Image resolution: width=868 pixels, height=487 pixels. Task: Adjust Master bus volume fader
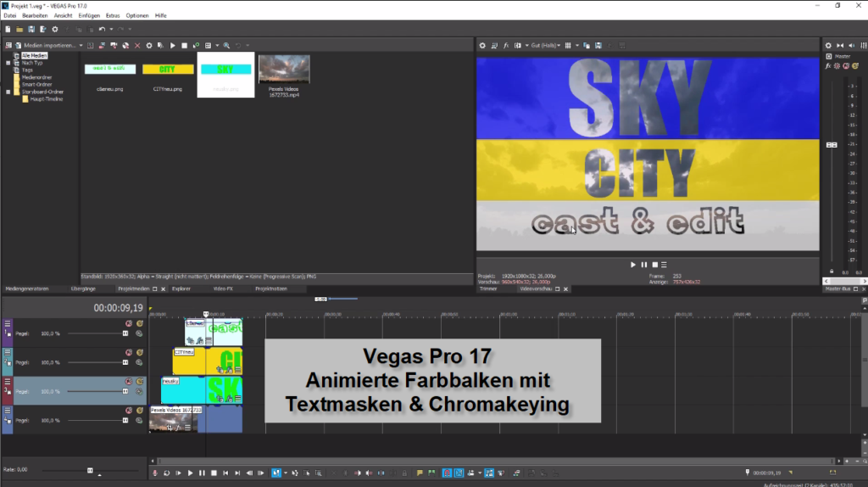pos(832,145)
